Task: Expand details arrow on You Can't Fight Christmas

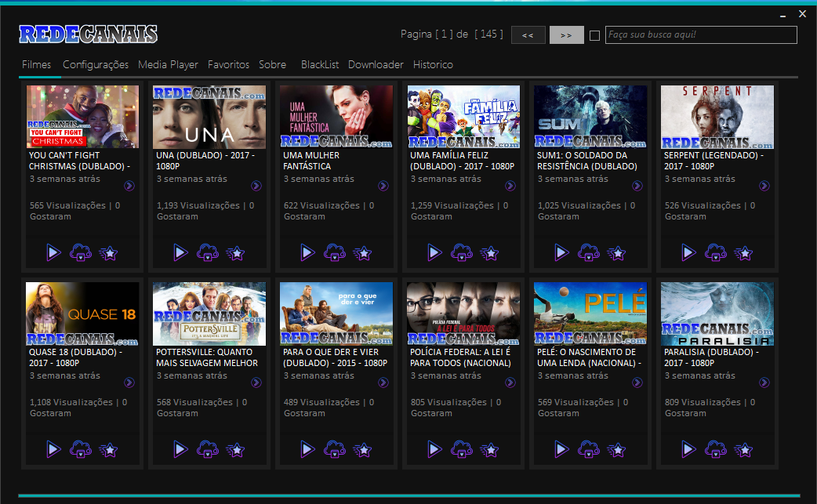Action: tap(129, 186)
